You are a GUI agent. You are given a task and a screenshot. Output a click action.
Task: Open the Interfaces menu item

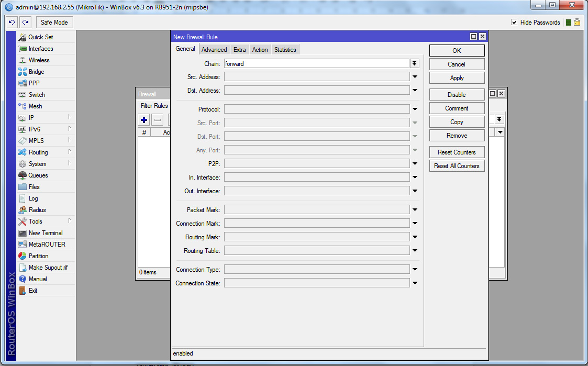click(46, 49)
